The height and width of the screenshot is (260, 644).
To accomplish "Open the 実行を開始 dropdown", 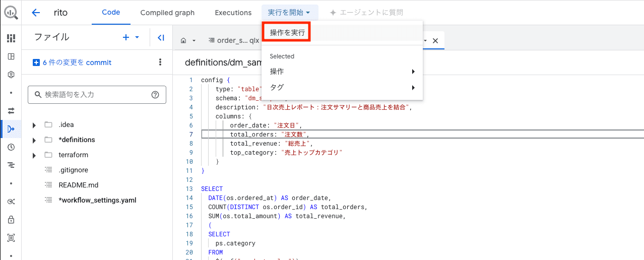I will 290,13.
